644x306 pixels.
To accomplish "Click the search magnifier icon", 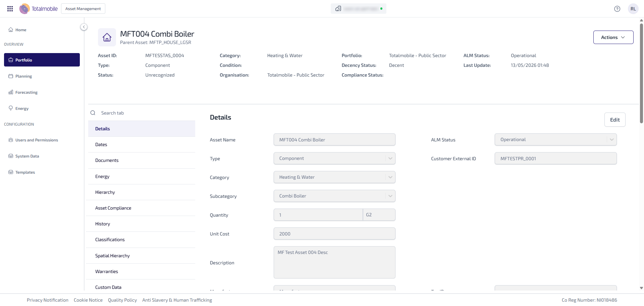I will pos(93,113).
